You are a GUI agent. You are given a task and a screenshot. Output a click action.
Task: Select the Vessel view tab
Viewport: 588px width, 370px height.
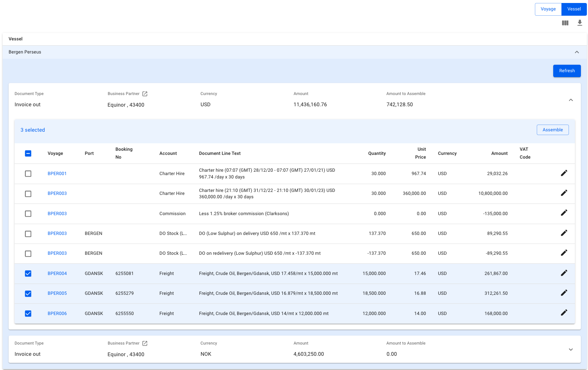[x=574, y=9]
